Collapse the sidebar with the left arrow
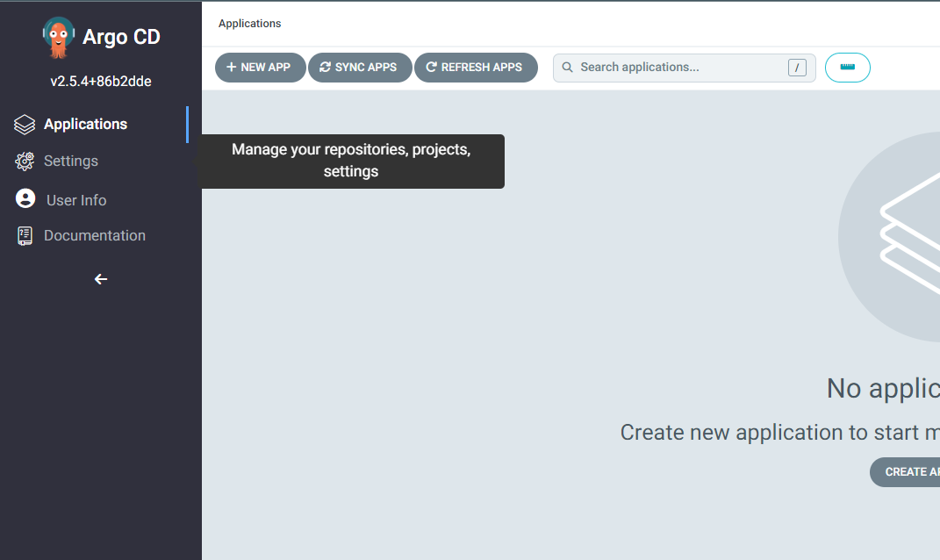940x560 pixels. point(101,279)
